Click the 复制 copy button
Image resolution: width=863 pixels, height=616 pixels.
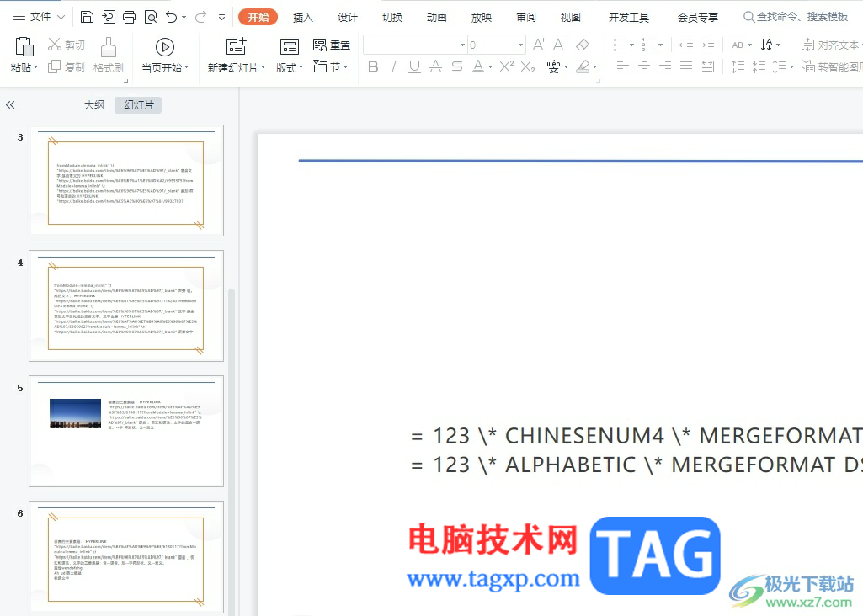(67, 67)
